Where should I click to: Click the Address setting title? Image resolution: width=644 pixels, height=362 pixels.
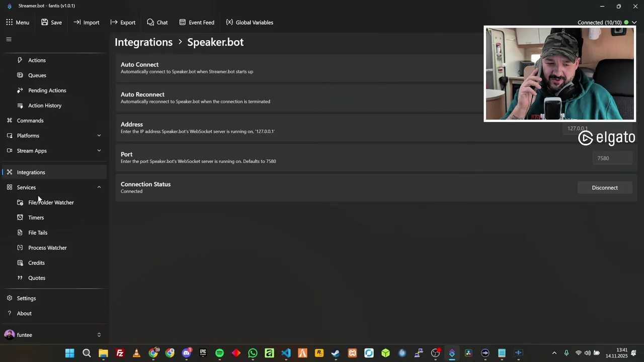[132, 125]
